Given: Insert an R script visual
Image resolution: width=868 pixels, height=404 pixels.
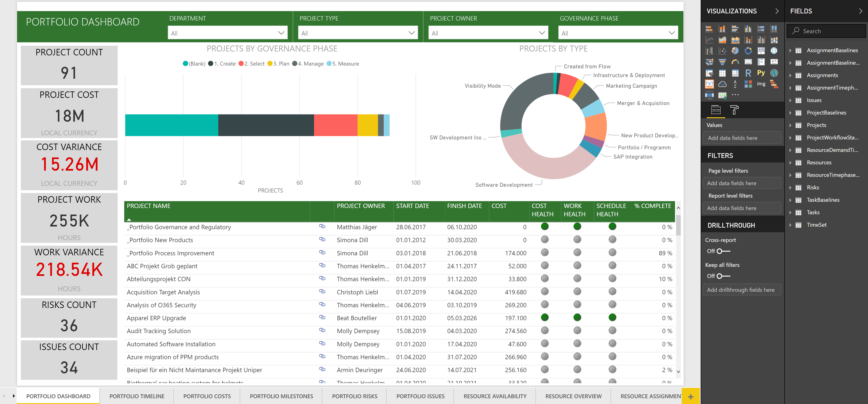Looking at the screenshot, I should pyautogui.click(x=748, y=73).
